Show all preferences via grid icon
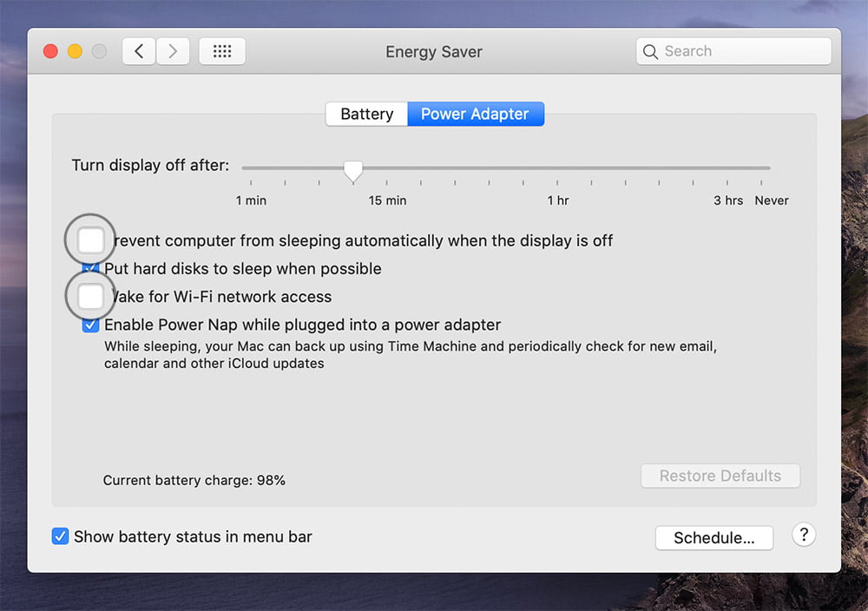Screen dimensions: 868x611 (222, 51)
